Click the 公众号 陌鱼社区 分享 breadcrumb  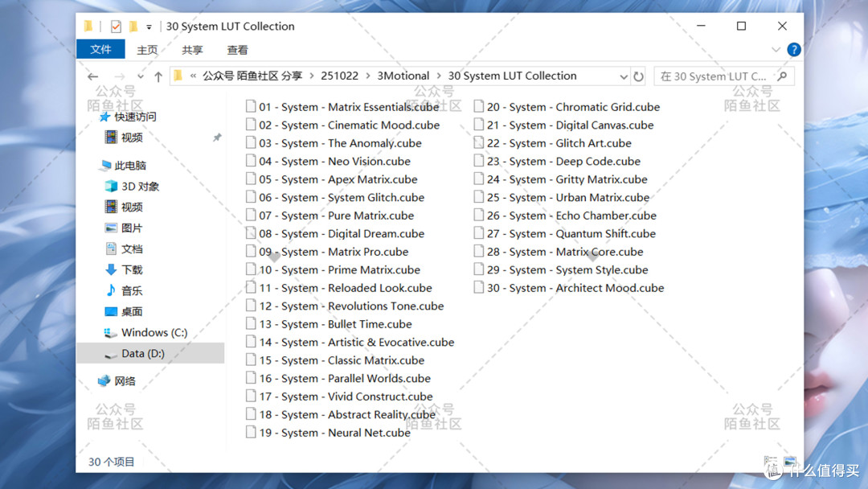tap(252, 76)
